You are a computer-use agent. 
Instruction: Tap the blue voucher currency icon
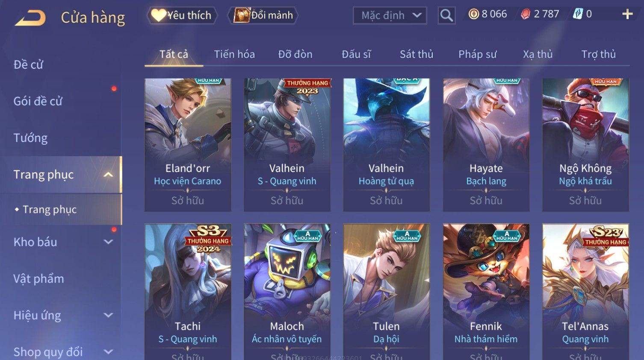coord(578,14)
